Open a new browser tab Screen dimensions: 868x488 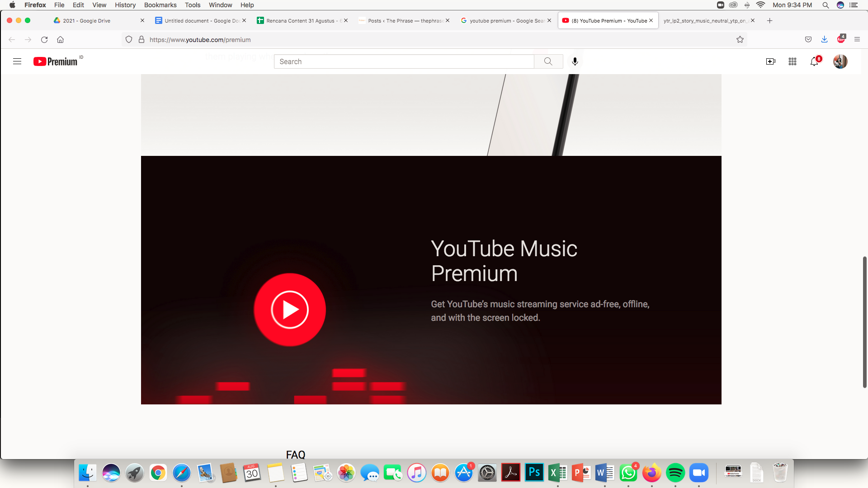[x=769, y=21]
